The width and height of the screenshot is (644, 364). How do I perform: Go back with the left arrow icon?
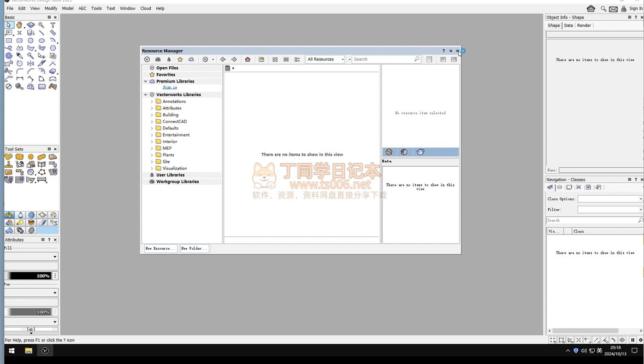(223, 60)
